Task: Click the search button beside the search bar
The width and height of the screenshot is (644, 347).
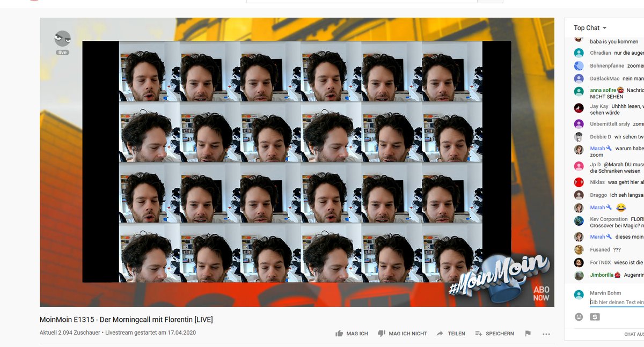Action: pyautogui.click(x=490, y=2)
